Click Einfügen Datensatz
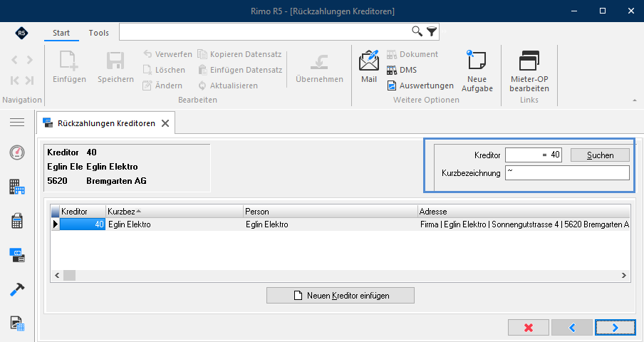644x342 pixels. pos(240,70)
